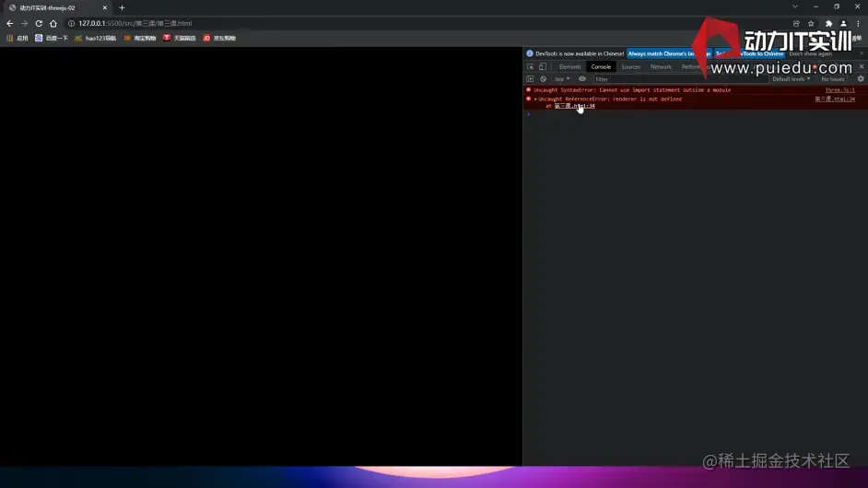Switch to the Network tab
The width and height of the screenshot is (868, 488).
pos(661,67)
